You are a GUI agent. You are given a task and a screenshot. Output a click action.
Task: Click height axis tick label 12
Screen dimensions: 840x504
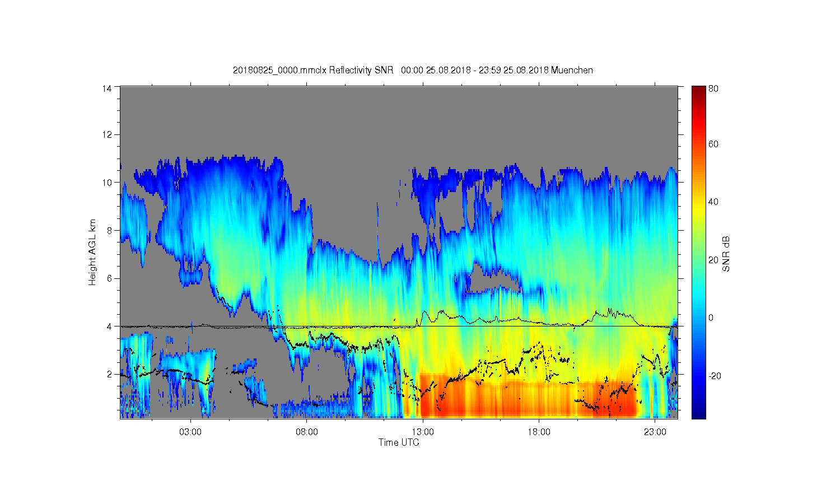pos(107,134)
